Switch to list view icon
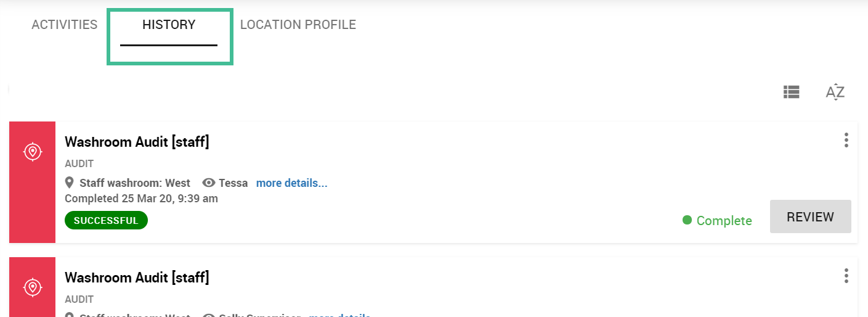This screenshot has width=868, height=317. coord(791,92)
